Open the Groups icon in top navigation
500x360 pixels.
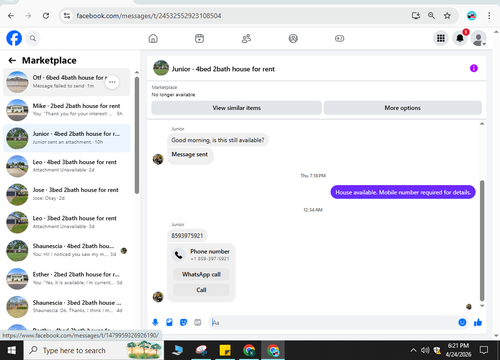point(293,39)
